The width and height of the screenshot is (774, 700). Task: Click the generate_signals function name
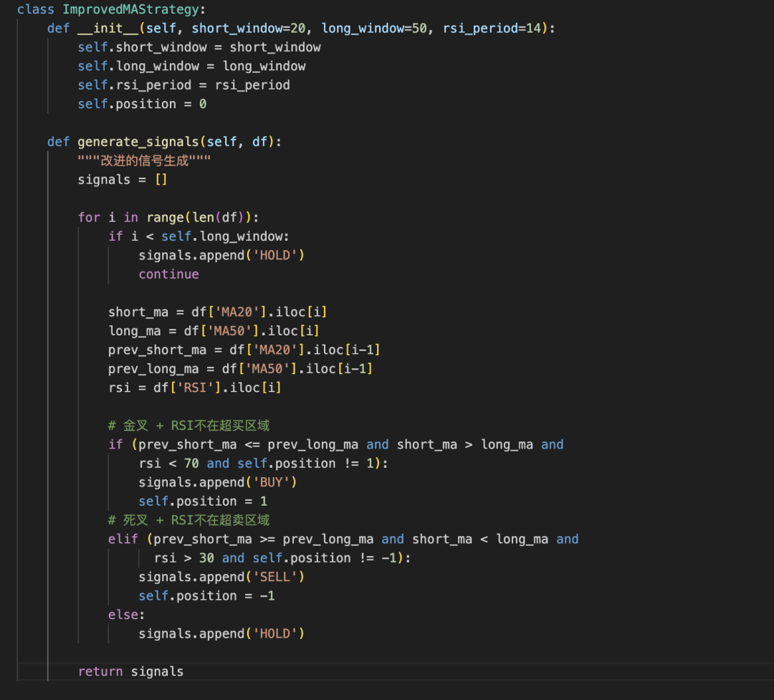138,142
